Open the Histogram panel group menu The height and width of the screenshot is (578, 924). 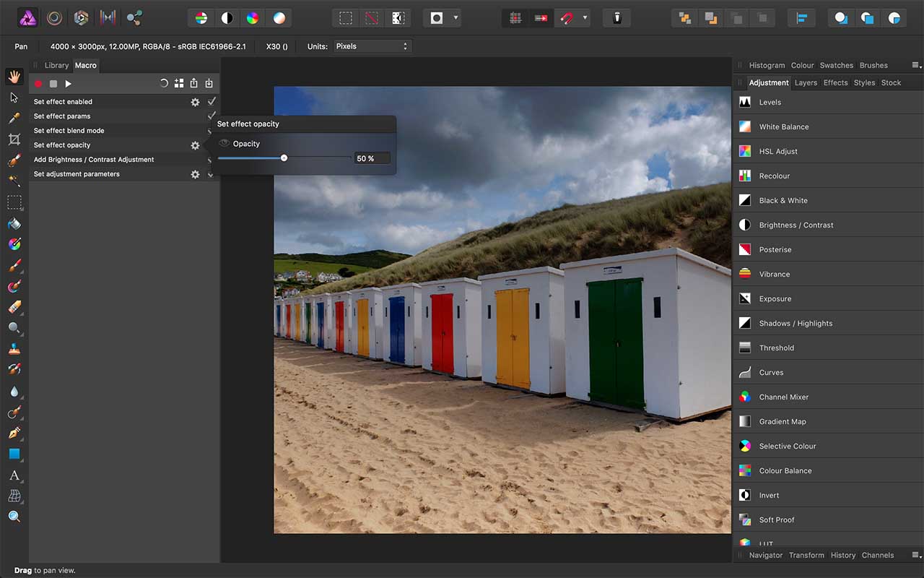pyautogui.click(x=916, y=65)
